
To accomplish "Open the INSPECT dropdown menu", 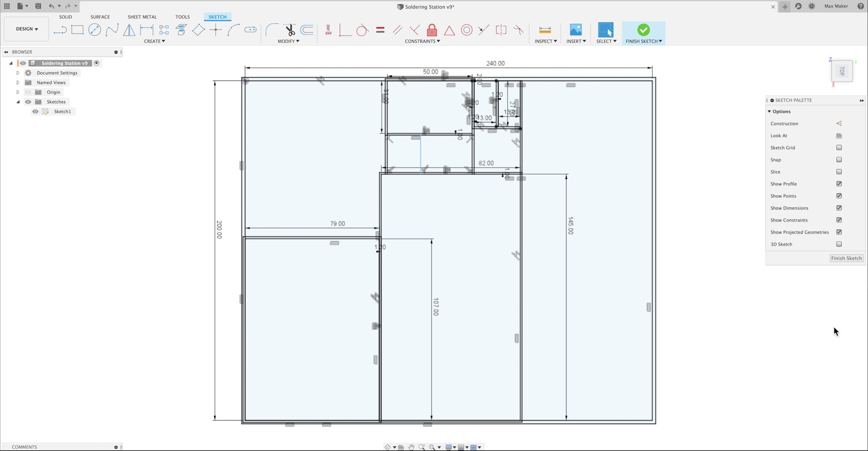I will click(546, 41).
